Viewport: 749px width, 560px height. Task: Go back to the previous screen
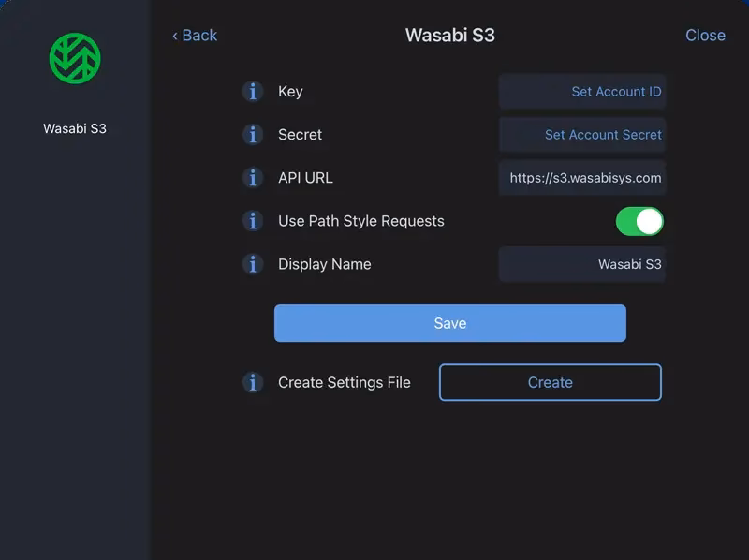point(194,35)
